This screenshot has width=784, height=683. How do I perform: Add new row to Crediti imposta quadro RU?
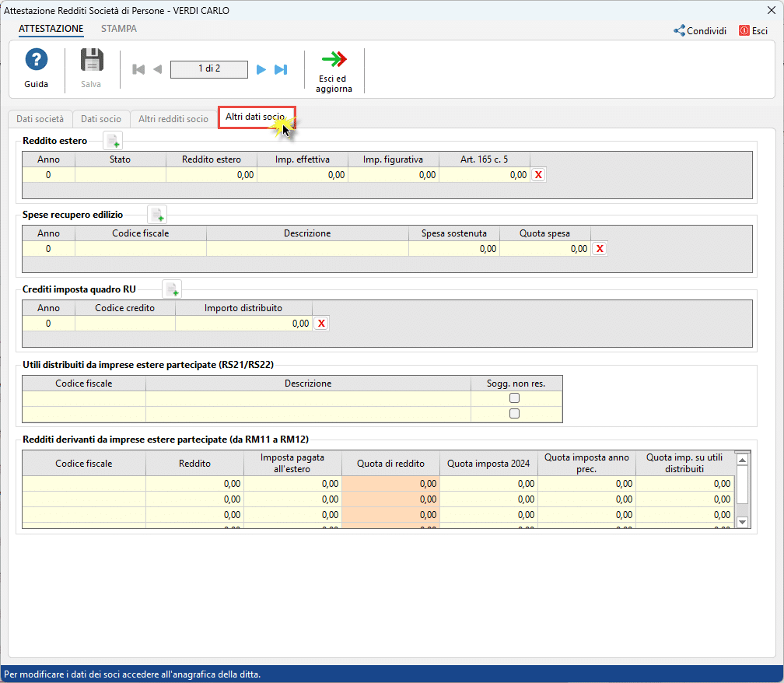171,289
